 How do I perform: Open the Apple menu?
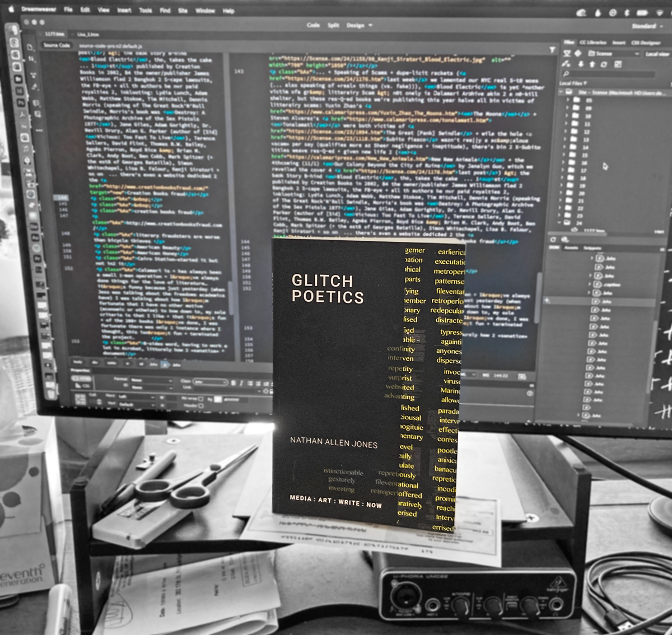(x=11, y=10)
